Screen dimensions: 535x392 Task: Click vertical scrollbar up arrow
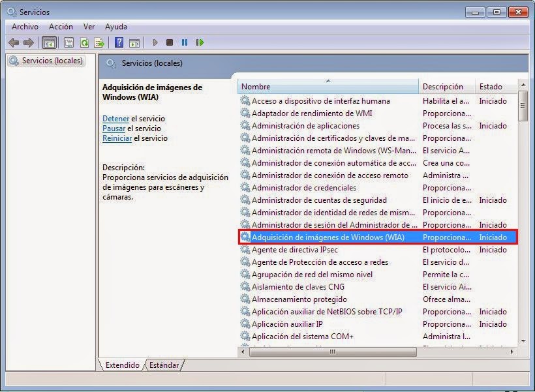[523, 85]
